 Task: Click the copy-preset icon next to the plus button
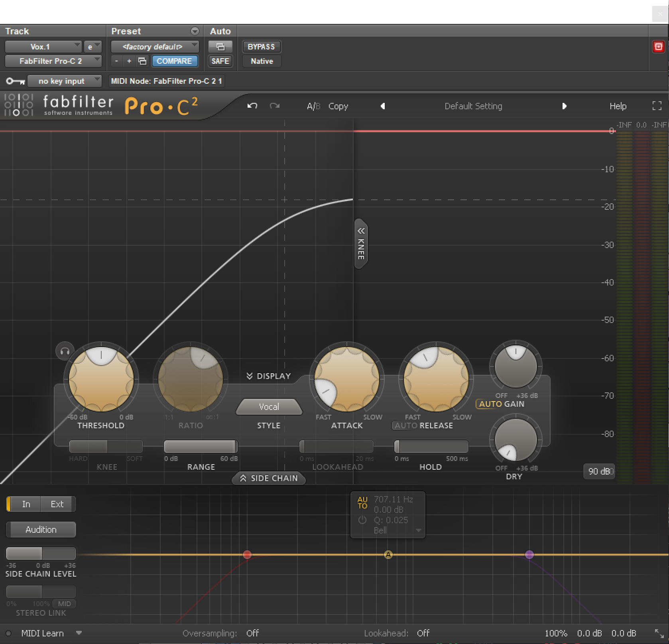[142, 61]
